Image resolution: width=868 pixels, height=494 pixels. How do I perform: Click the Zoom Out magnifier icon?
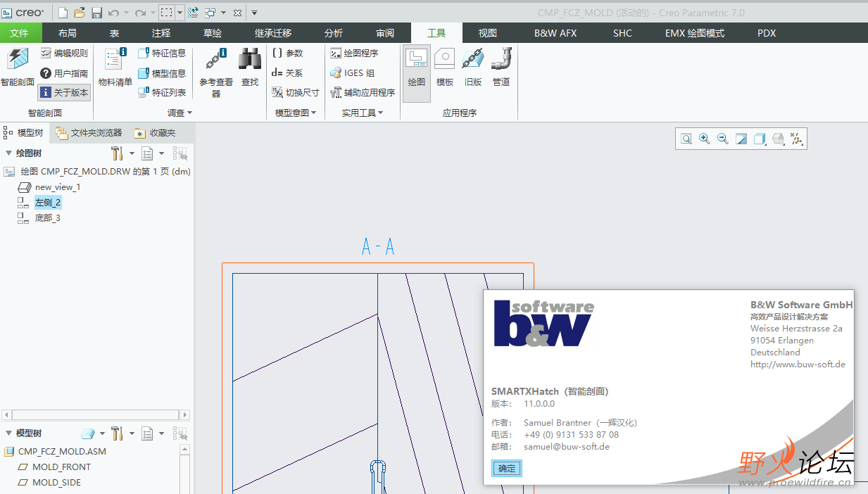pos(723,139)
